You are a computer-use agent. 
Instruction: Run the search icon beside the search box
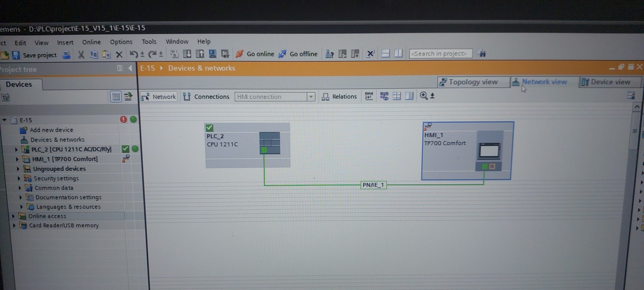click(481, 53)
